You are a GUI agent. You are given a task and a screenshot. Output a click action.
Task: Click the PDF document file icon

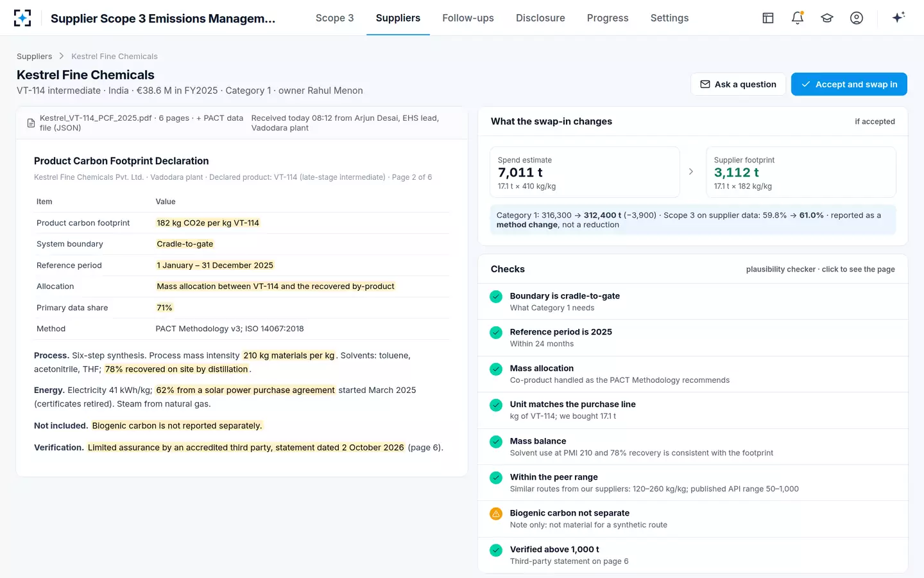coord(31,123)
